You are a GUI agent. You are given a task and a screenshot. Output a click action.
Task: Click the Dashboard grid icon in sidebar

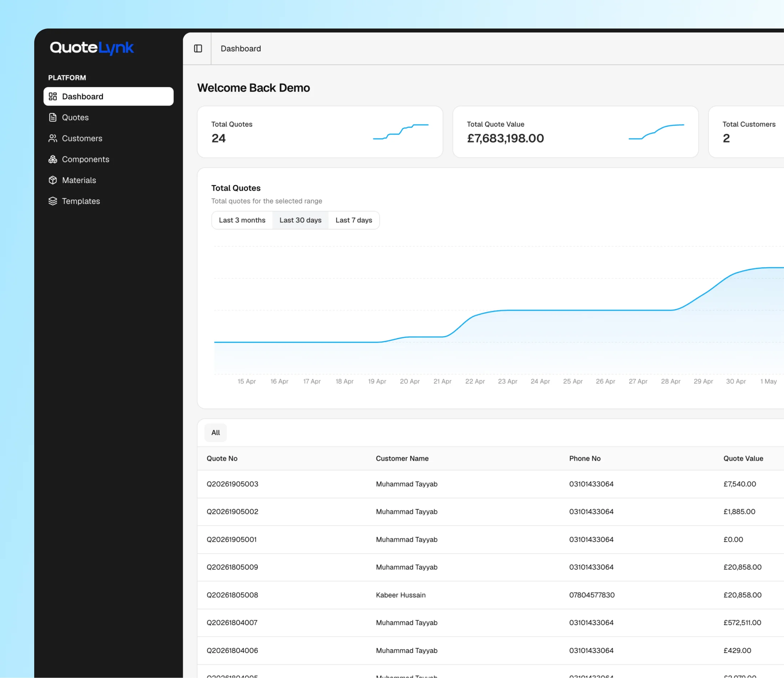53,97
